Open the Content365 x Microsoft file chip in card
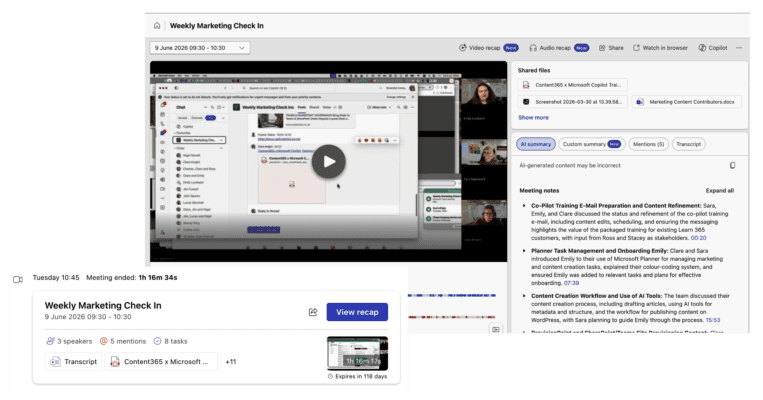Image resolution: width=763 pixels, height=400 pixels. (161, 362)
